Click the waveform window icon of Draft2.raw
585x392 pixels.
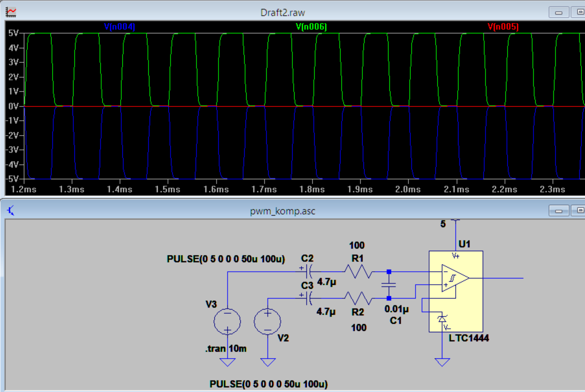[11, 12]
